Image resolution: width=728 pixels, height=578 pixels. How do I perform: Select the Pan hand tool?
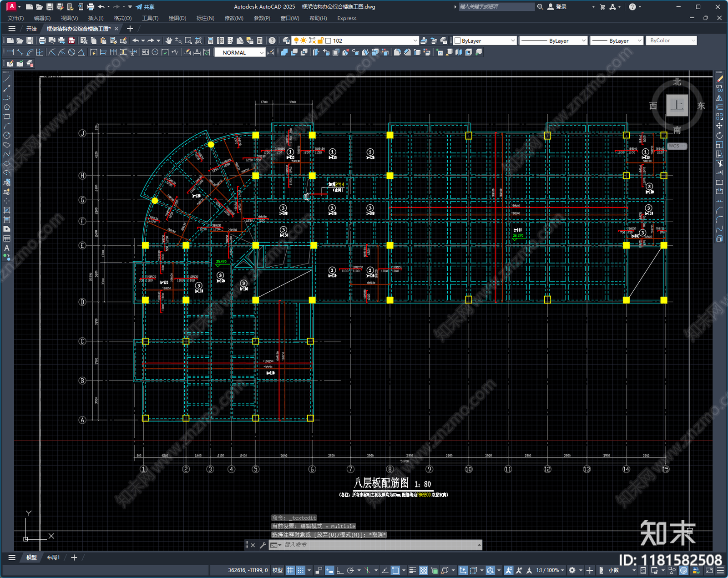coord(169,41)
